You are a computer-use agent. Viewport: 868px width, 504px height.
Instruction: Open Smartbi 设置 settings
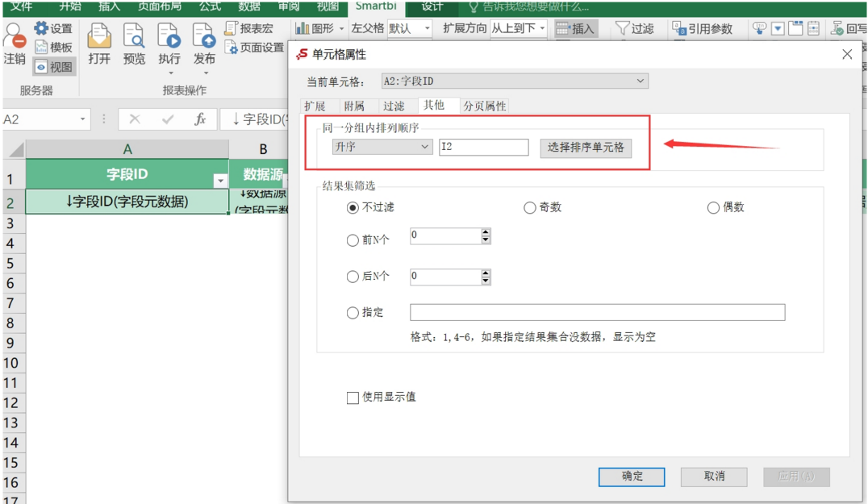pyautogui.click(x=53, y=29)
